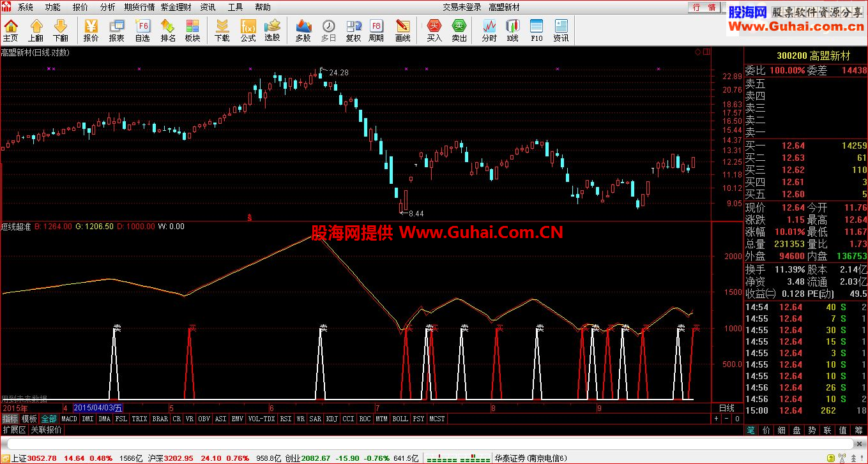Select the 细 detail tab
868x464 pixels.
coord(781,430)
